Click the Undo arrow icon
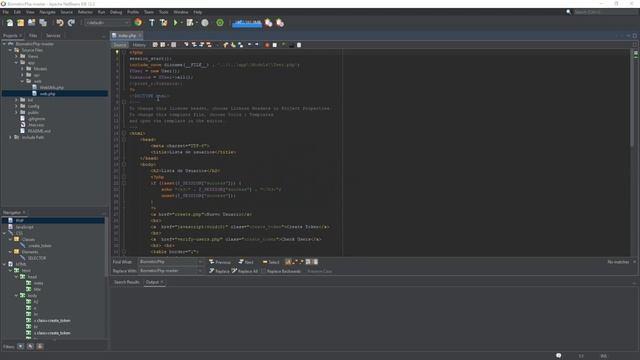This screenshot has width=640, height=360. tap(60, 23)
